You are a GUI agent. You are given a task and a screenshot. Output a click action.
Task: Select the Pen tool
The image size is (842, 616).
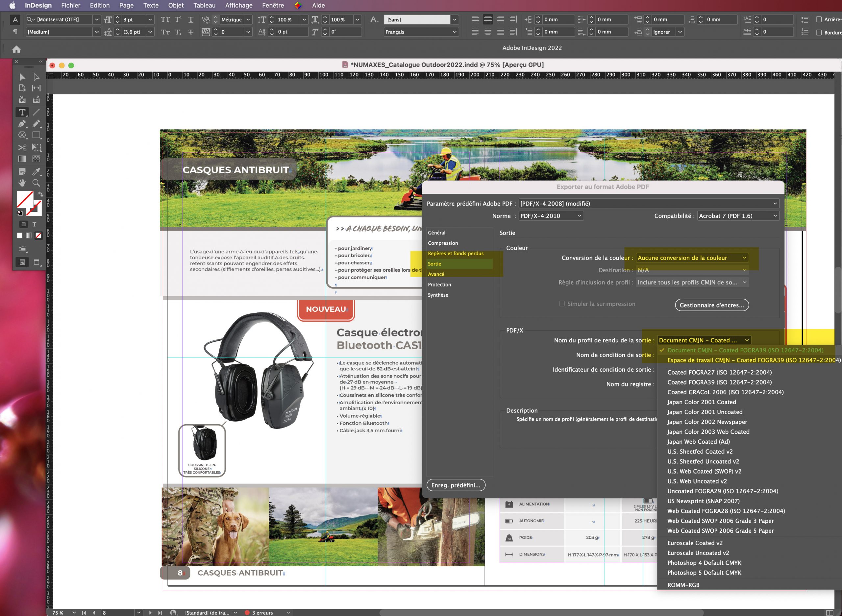(22, 124)
